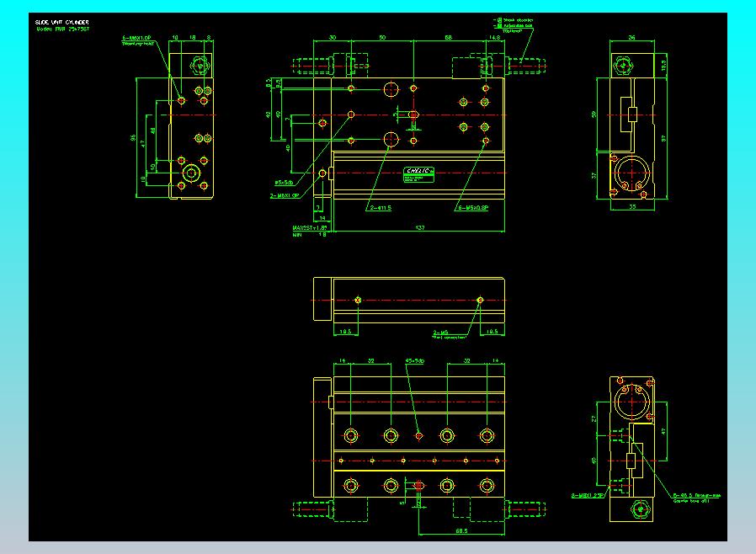Select the snap-ring bore circle in the bottom-right view
Screen dimensions: 756x554
[632, 401]
